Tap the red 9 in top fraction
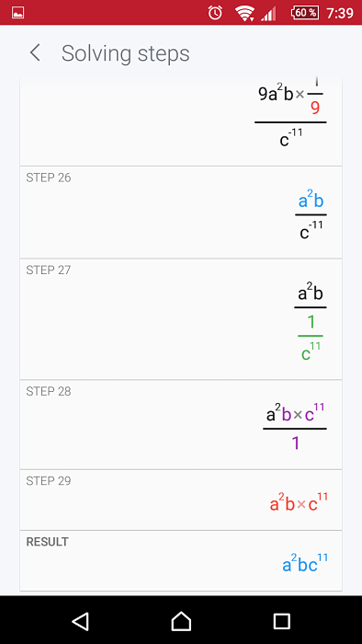 315,108
